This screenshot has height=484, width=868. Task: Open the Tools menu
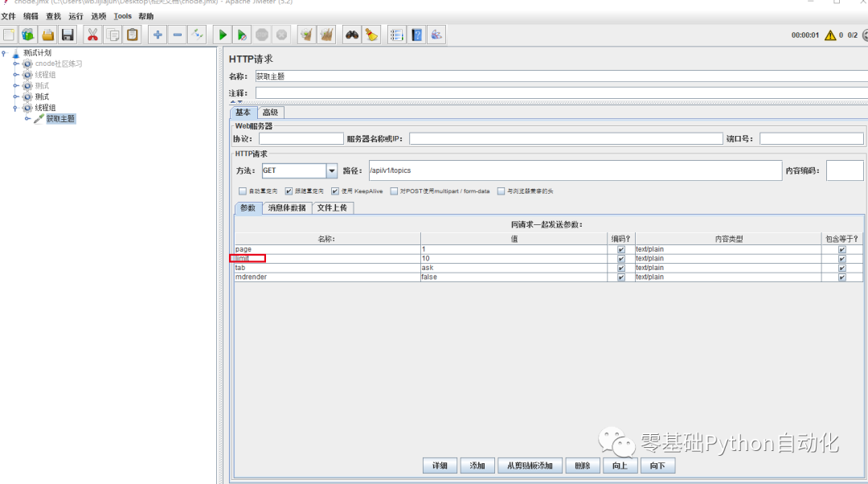[x=122, y=16]
